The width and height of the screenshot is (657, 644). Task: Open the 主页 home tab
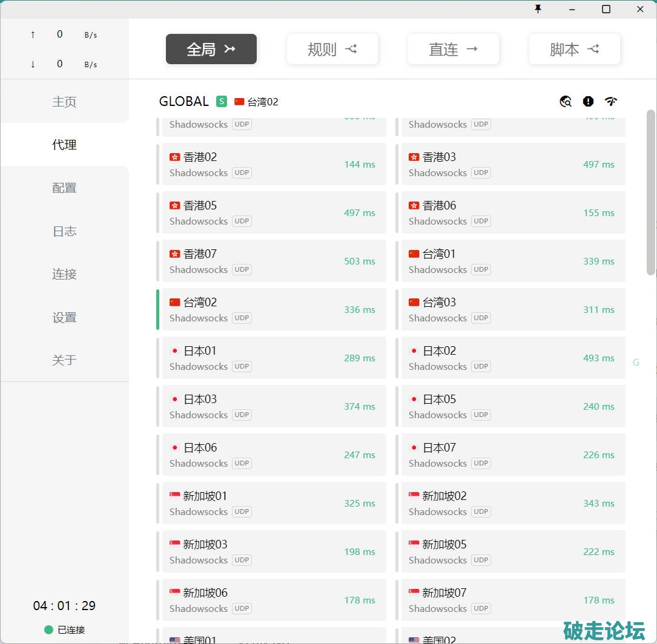click(x=64, y=102)
